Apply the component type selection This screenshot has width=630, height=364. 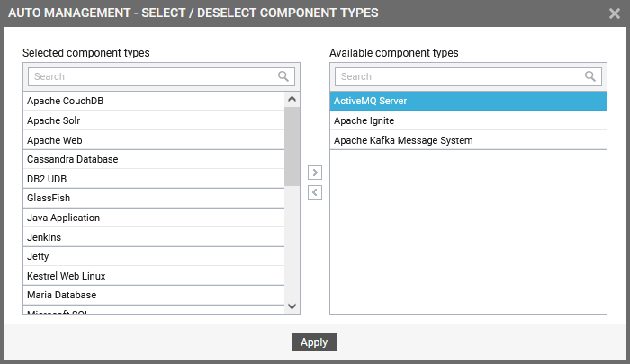click(x=314, y=342)
